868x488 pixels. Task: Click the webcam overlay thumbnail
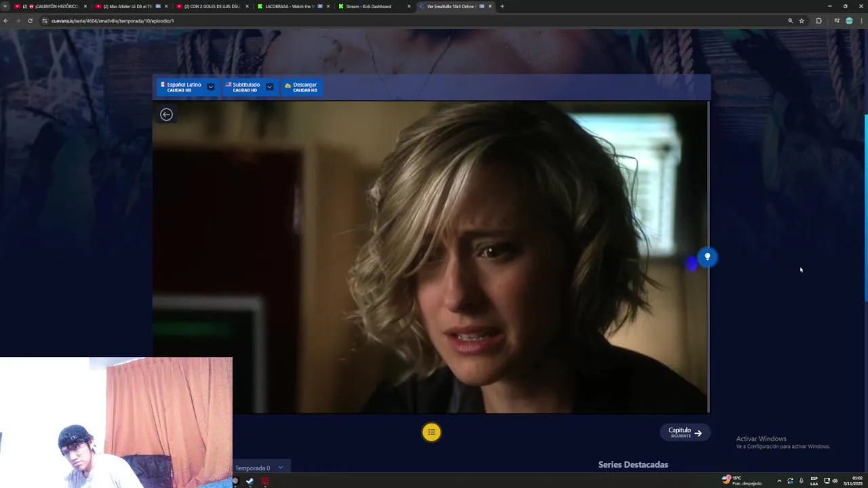116,422
